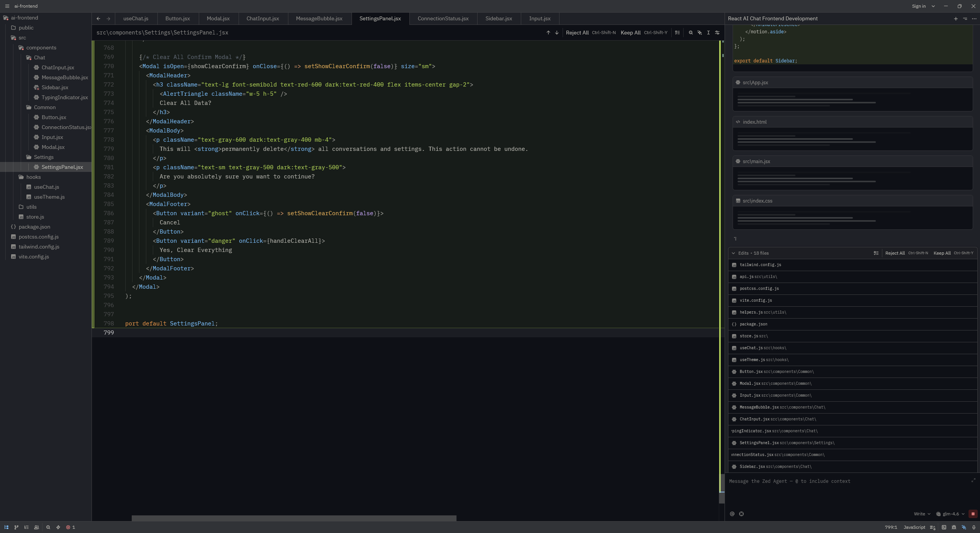
Task: Stop the agent generation with red button
Action: [973, 514]
